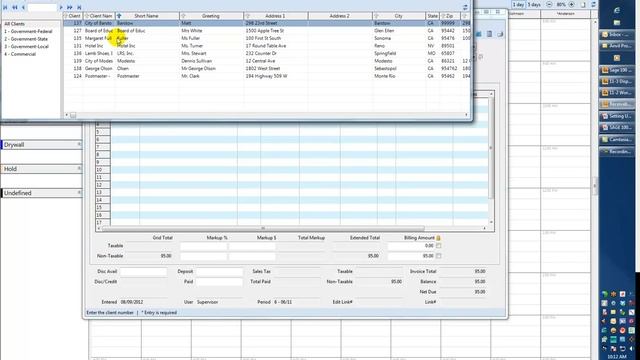640x360 pixels.
Task: Sort by Short Name column header
Action: [147, 16]
